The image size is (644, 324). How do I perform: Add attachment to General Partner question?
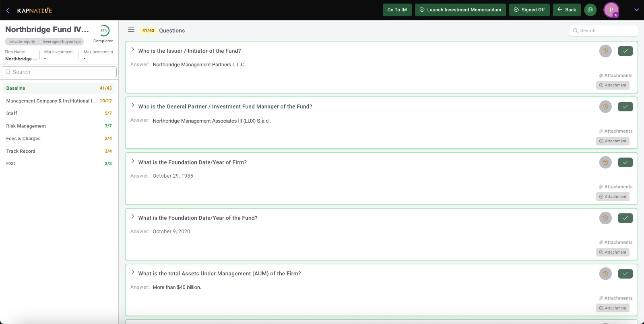pos(613,141)
